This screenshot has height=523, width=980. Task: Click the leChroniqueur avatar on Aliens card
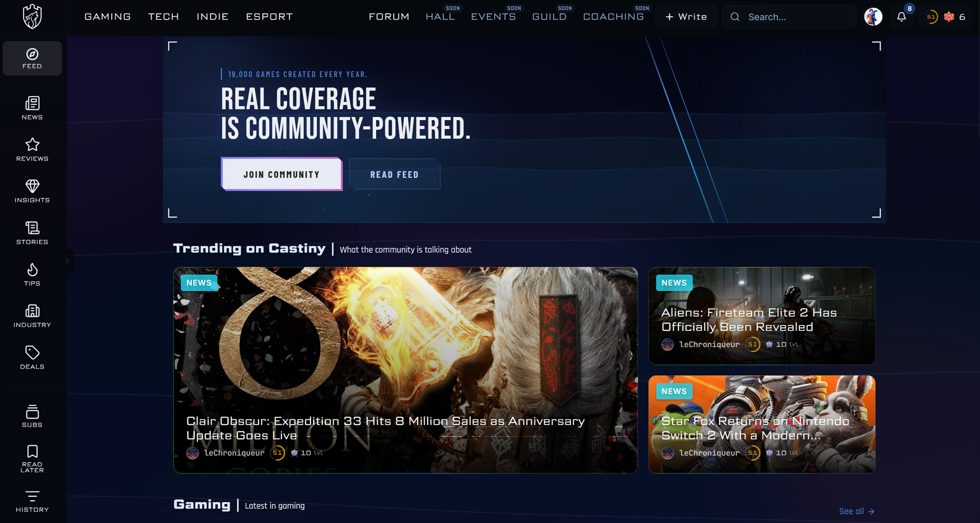[x=668, y=345]
